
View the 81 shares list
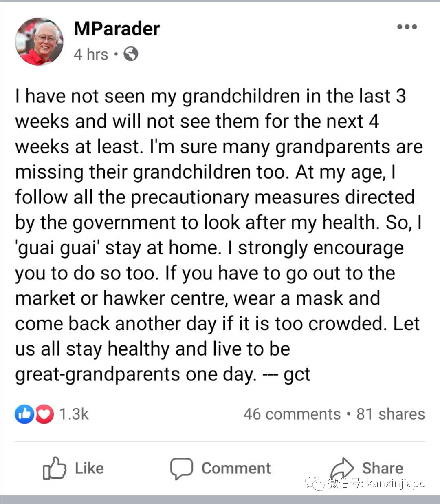(391, 414)
